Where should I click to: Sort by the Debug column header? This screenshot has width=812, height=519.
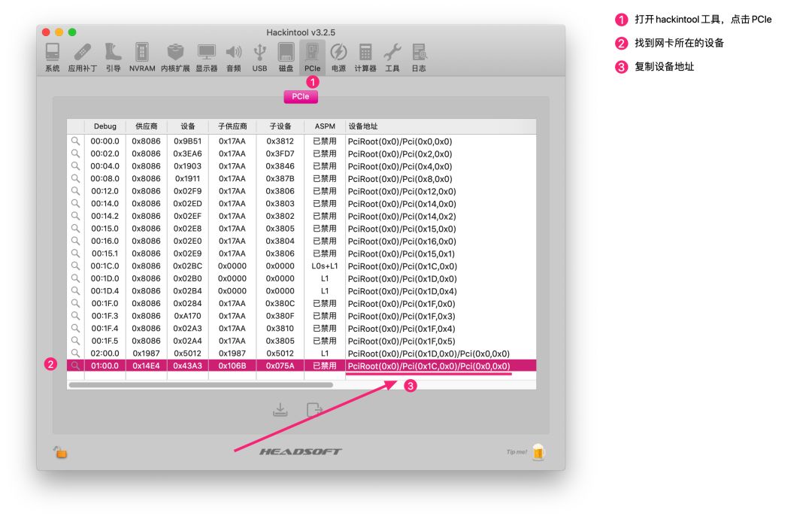tap(105, 126)
